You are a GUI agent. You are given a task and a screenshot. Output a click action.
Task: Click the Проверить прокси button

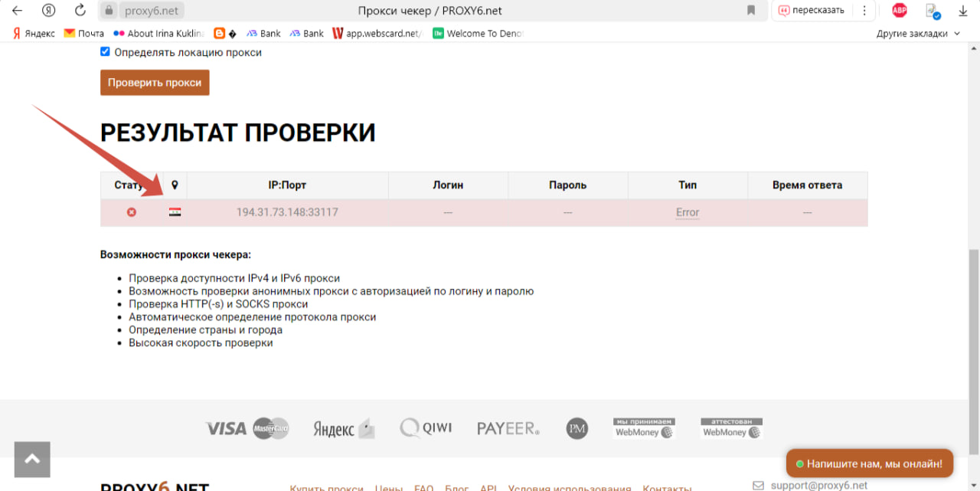click(155, 83)
